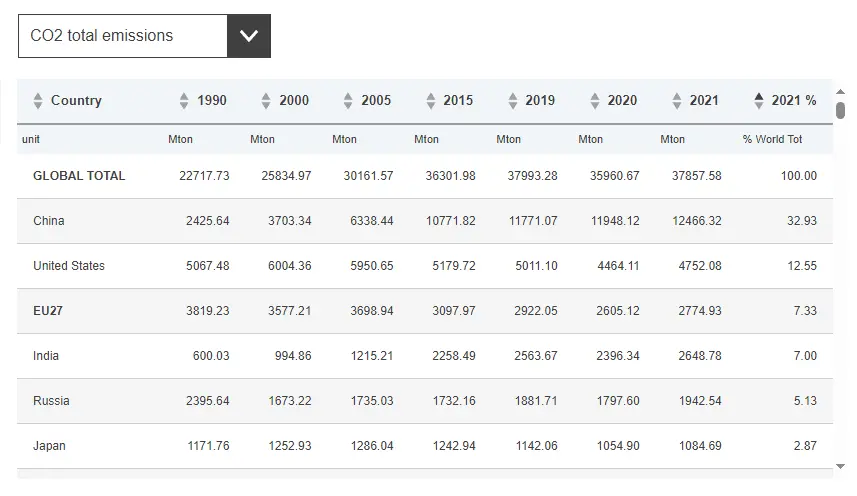This screenshot has height=496, width=857.
Task: Click the sort arrows icon beside 2020
Action: pos(594,101)
